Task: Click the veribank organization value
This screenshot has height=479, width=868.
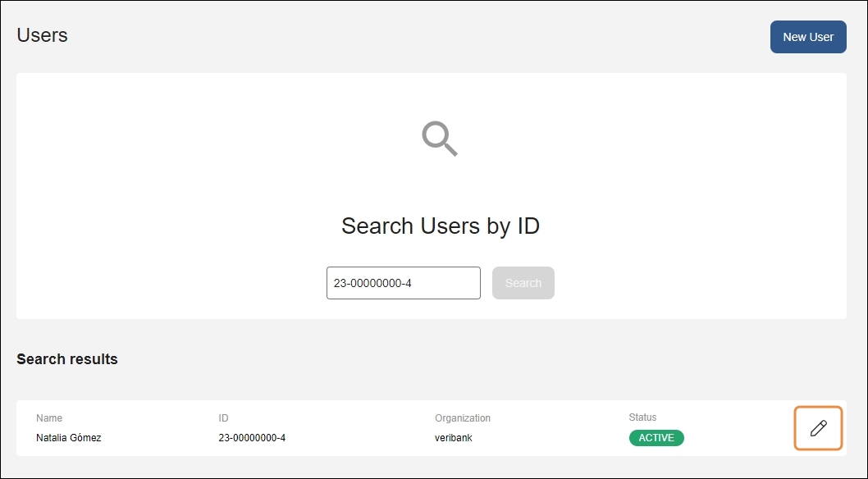Action: click(x=454, y=438)
